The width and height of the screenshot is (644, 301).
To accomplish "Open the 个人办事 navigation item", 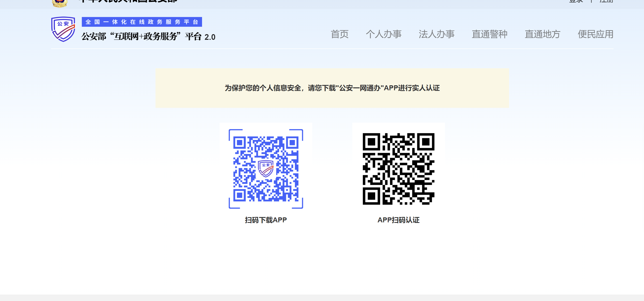I will [x=384, y=34].
